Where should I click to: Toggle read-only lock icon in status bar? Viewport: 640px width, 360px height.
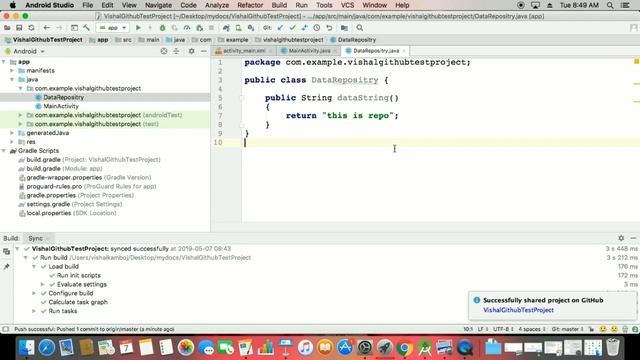click(x=591, y=329)
